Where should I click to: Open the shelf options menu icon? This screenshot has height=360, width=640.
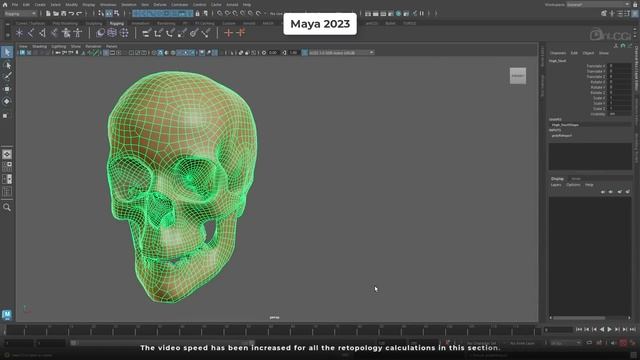pyautogui.click(x=7, y=36)
